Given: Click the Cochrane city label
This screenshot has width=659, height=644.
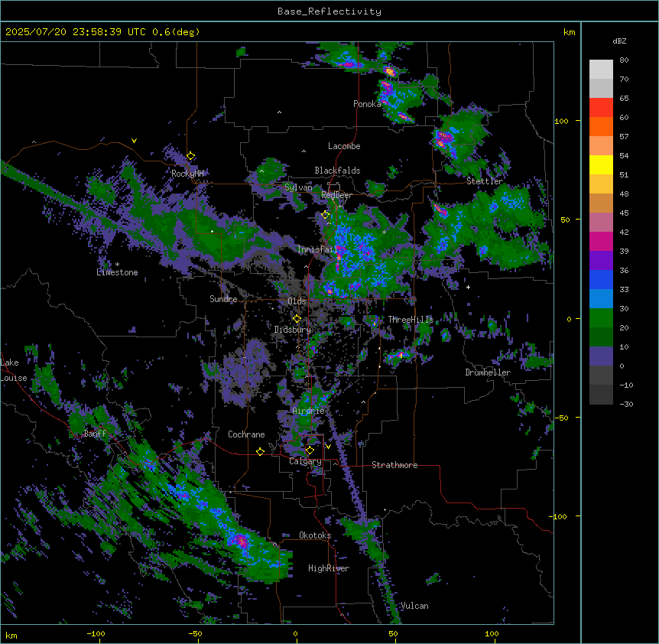Looking at the screenshot, I should coord(246,434).
